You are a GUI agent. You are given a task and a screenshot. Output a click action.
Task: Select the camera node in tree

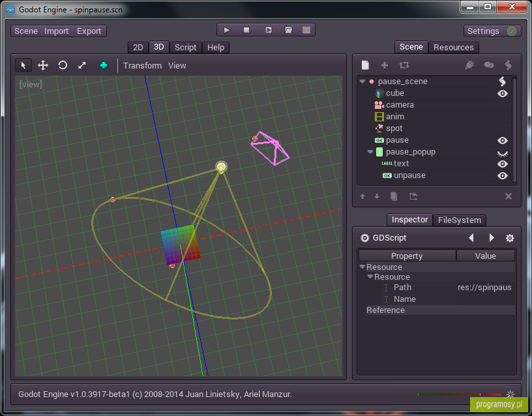click(400, 105)
